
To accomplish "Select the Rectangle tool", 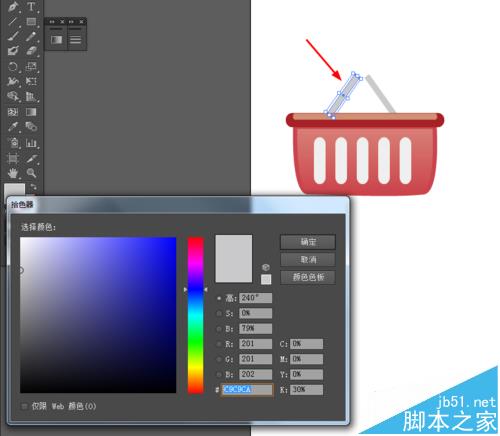I will [x=31, y=21].
